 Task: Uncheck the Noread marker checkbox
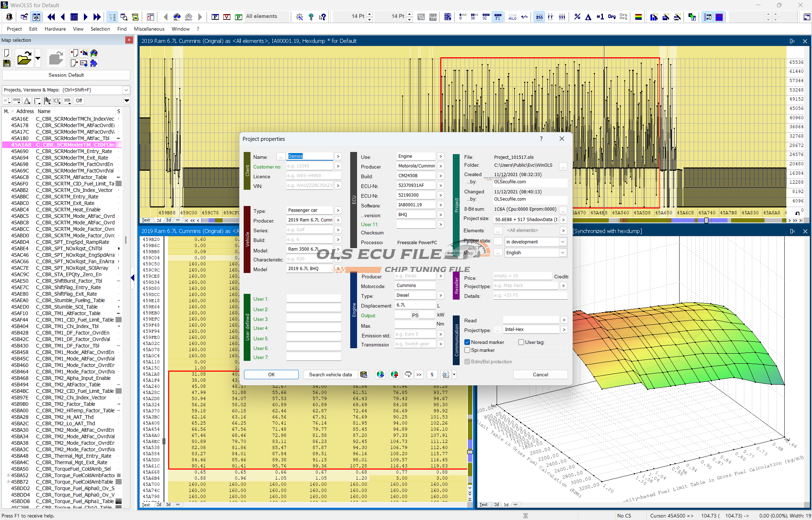(467, 342)
